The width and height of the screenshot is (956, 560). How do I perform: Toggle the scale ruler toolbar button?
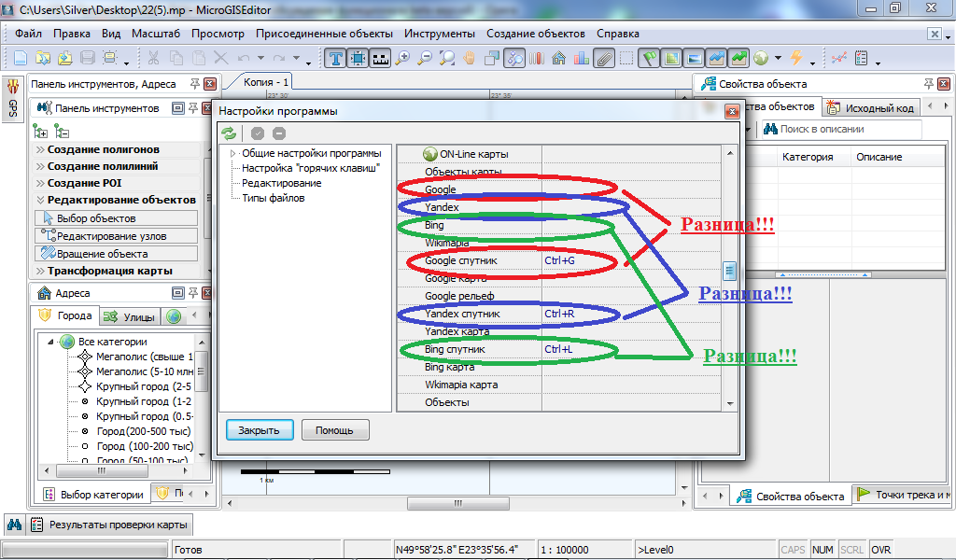coord(381,58)
